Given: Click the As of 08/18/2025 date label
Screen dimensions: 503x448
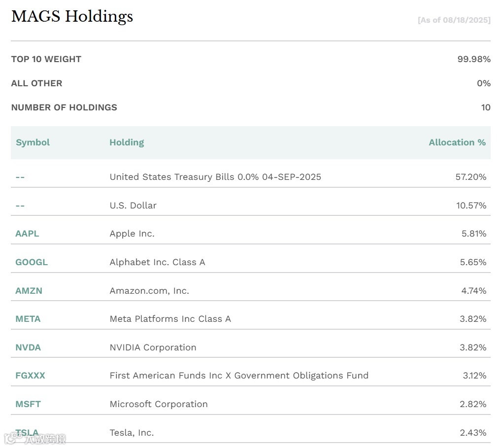Looking at the screenshot, I should pos(454,20).
